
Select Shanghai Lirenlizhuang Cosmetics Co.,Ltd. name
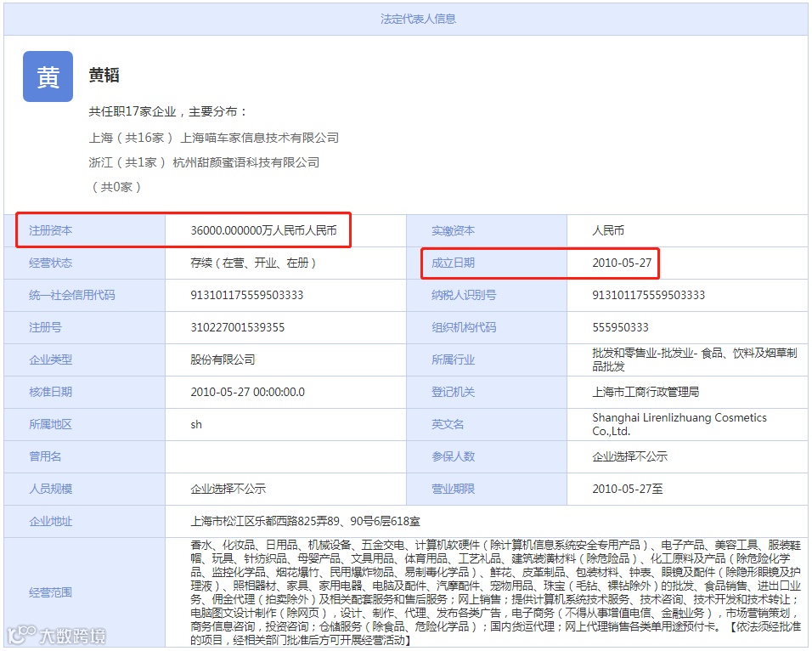pyautogui.click(x=679, y=424)
